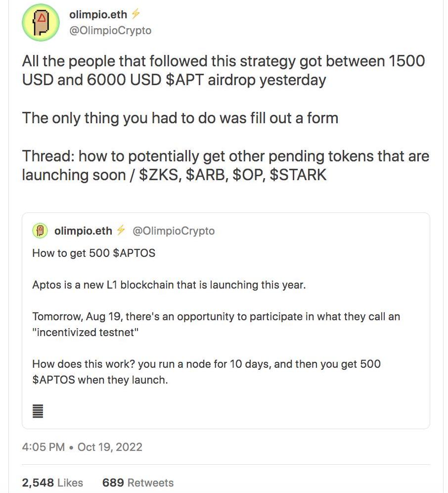Open the small avatar in the quoted tweet
Viewport: 448px width, 493px height.
click(40, 231)
